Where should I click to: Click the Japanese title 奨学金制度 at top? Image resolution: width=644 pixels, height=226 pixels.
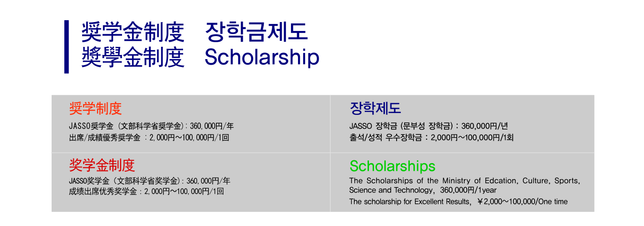(x=133, y=32)
